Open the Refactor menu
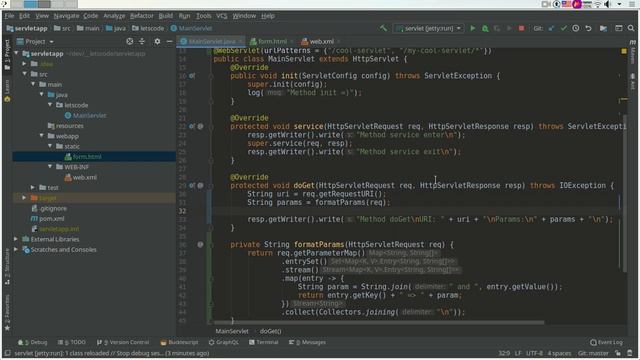The height and width of the screenshot is (360, 640). click(142, 16)
